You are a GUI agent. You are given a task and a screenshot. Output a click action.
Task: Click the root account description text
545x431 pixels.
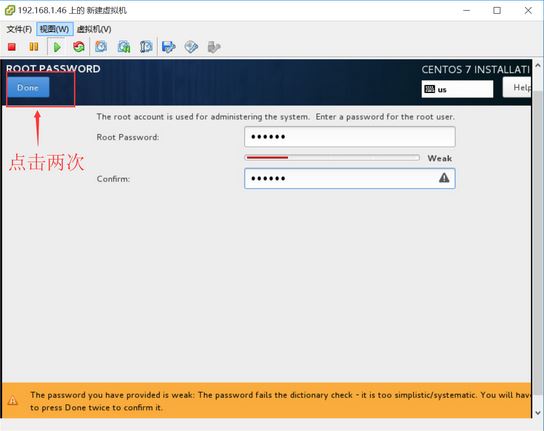click(276, 116)
